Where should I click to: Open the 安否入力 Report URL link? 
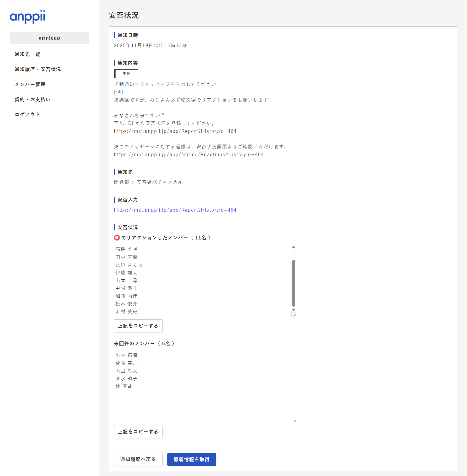(x=175, y=210)
